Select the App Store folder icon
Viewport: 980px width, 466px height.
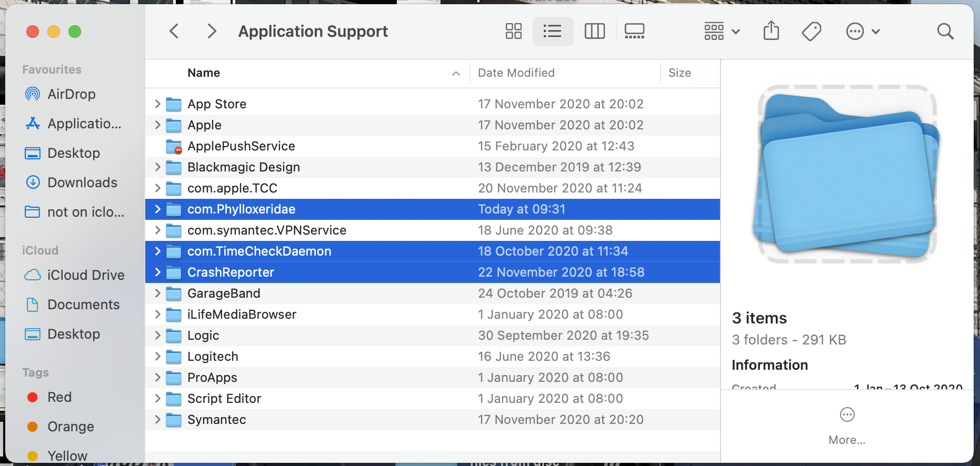click(174, 104)
